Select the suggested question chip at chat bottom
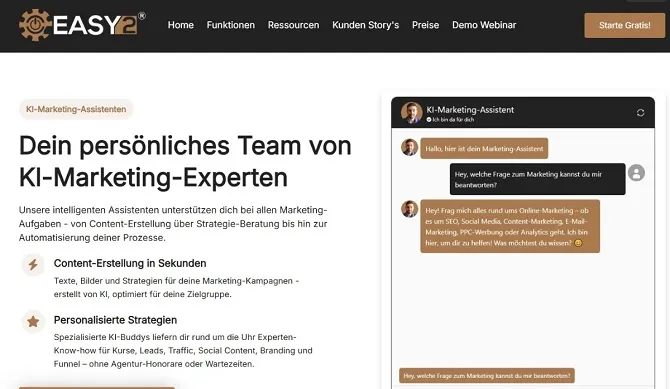 (x=487, y=376)
